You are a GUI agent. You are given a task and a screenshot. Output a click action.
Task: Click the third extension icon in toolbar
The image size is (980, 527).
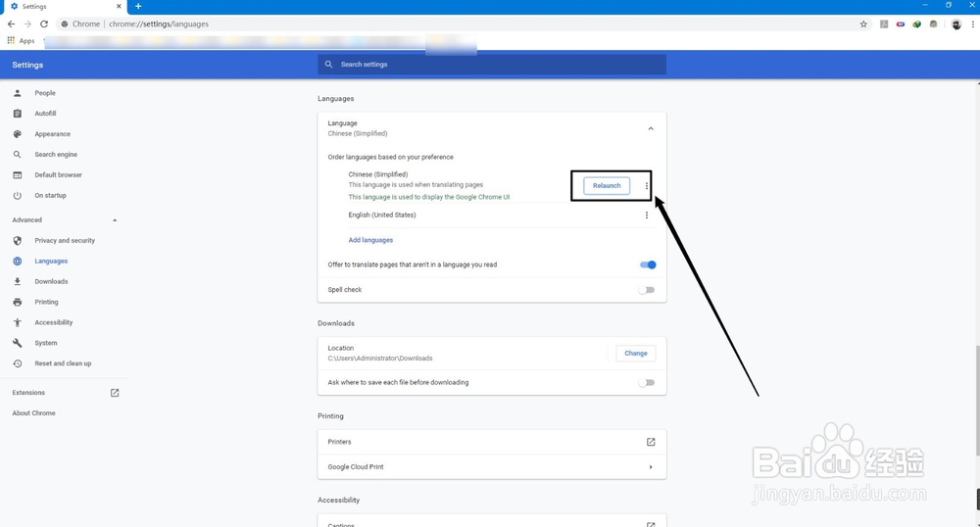click(917, 24)
